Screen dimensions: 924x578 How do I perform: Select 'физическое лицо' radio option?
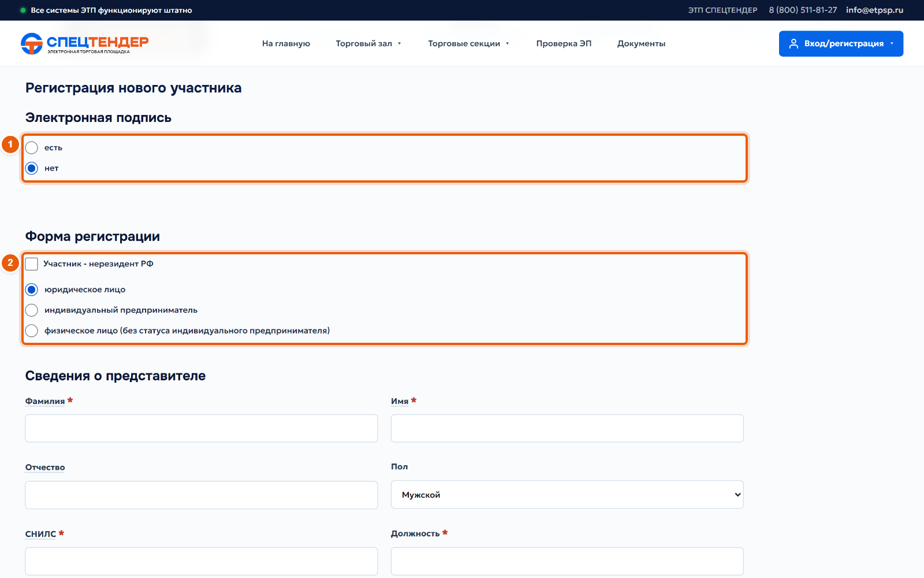click(x=32, y=331)
